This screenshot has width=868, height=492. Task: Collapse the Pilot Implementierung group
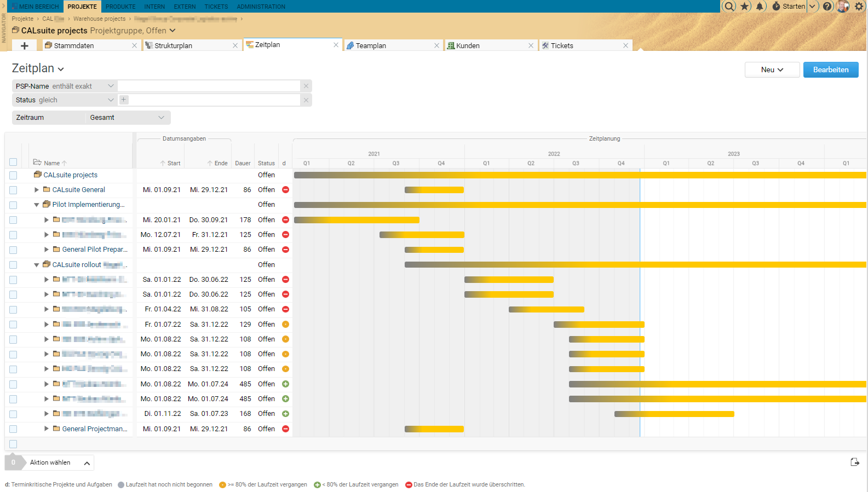pos(37,205)
